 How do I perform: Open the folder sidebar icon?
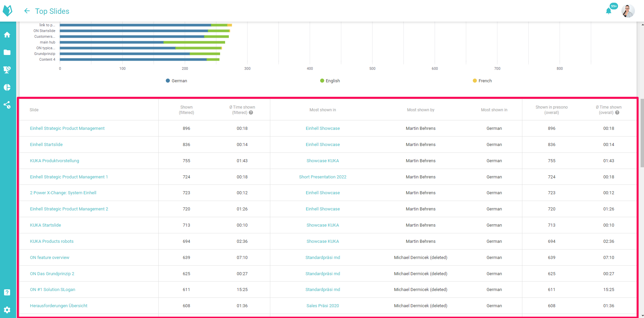[x=7, y=52]
